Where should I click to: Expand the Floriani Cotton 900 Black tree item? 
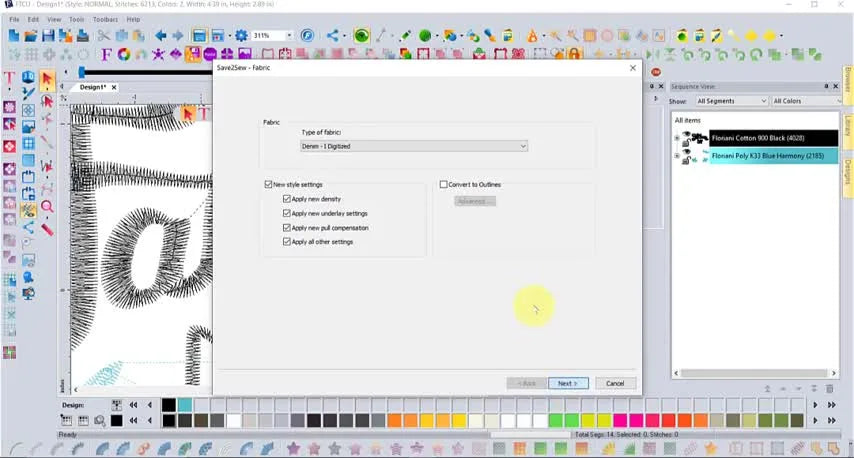point(677,138)
